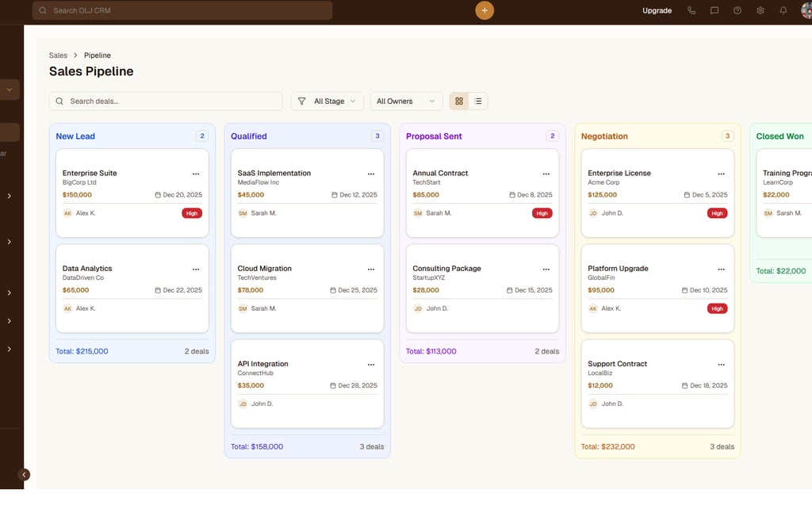Screen dimensions: 812x520
Task: Click the Dec 18, 2025 date
Action: pyautogui.click(x=708, y=385)
